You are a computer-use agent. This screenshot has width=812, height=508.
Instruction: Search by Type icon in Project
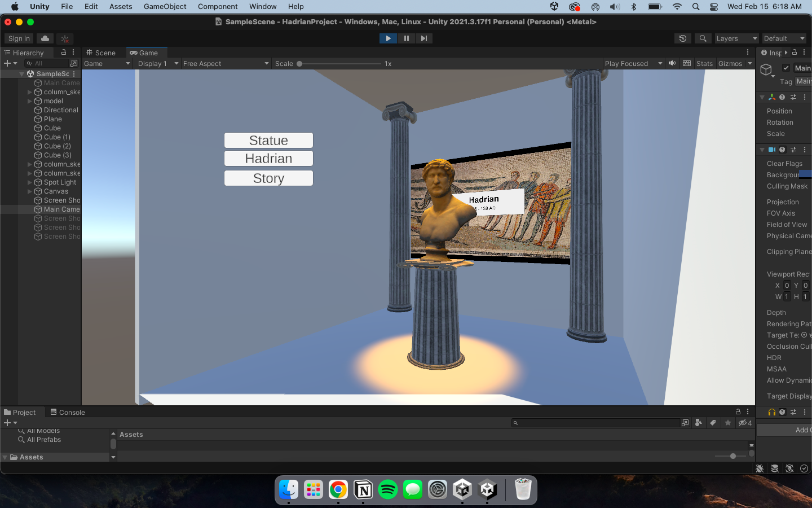click(x=699, y=423)
